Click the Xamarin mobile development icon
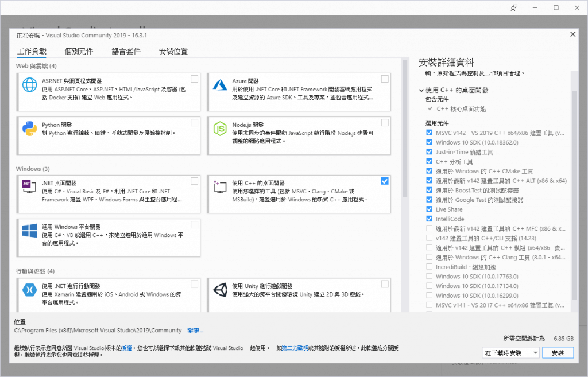588x377 pixels. [29, 289]
